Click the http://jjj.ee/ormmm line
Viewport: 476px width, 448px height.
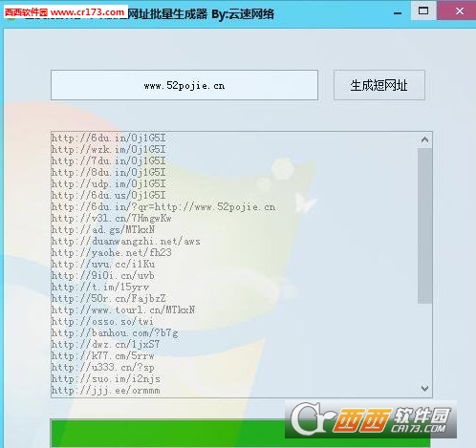click(106, 390)
